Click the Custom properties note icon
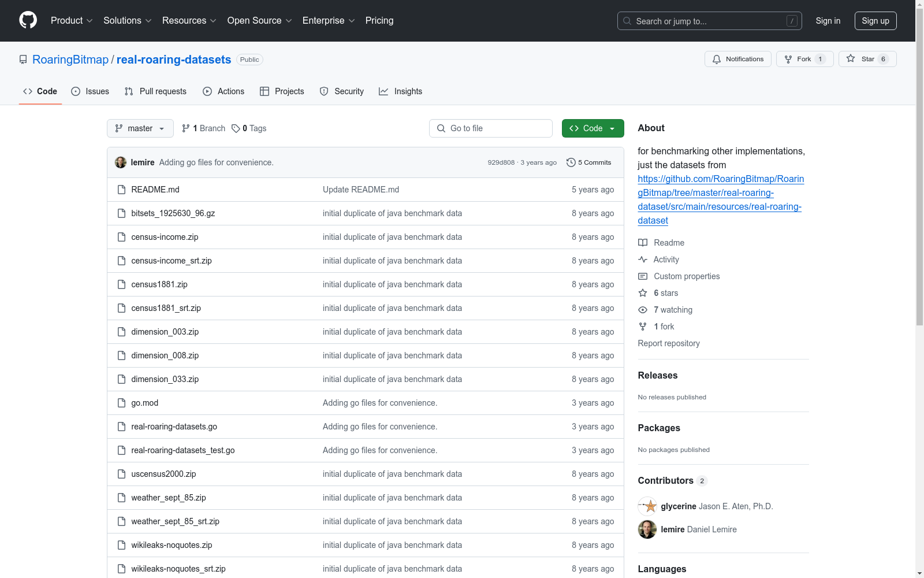924x578 pixels. coord(643,276)
